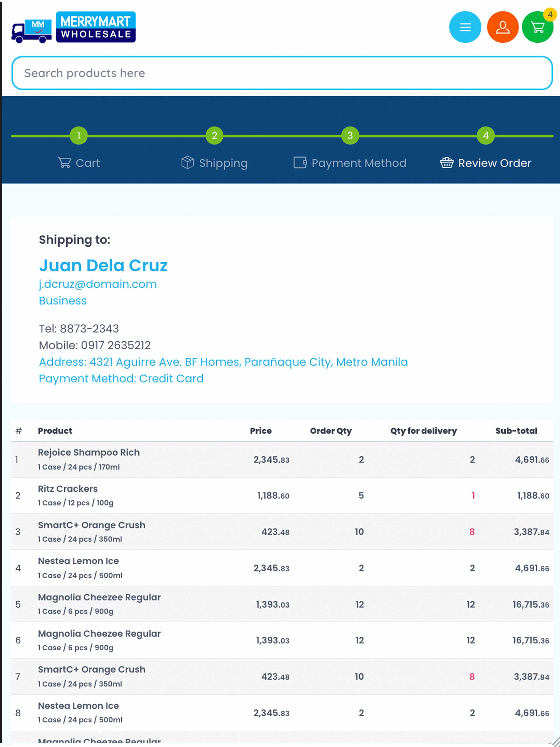560x747 pixels.
Task: Select the Rejoice Shampoo Rich product name
Action: click(x=89, y=453)
